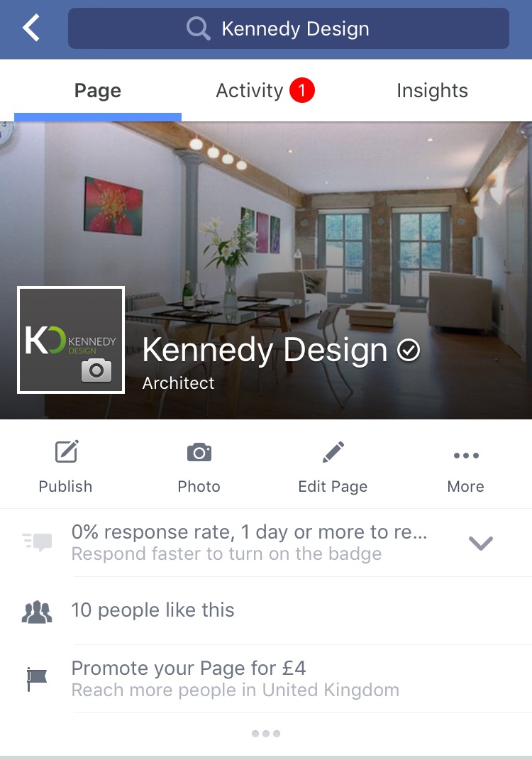Image resolution: width=532 pixels, height=760 pixels.
Task: Switch to the Insights tab
Action: pyautogui.click(x=432, y=91)
